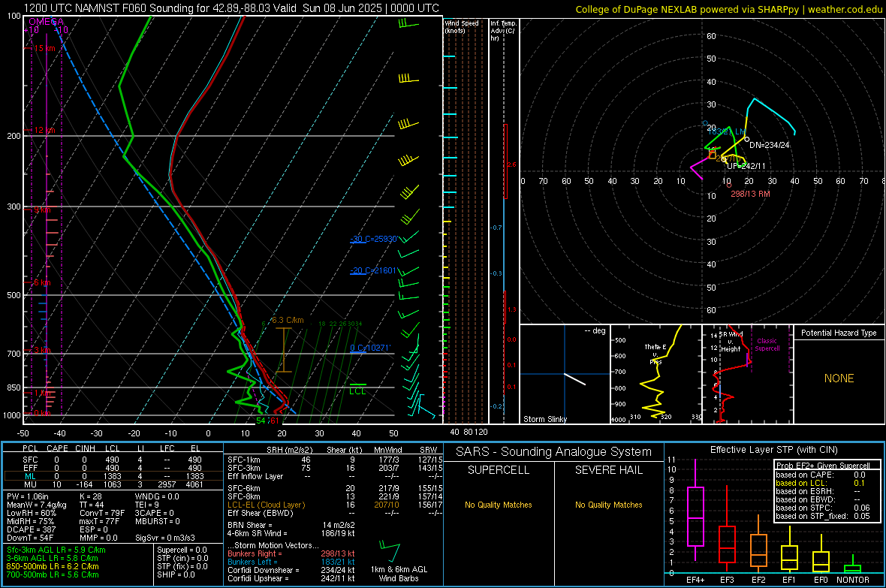Select the SFC parcel row
886x588 pixels.
point(113,460)
